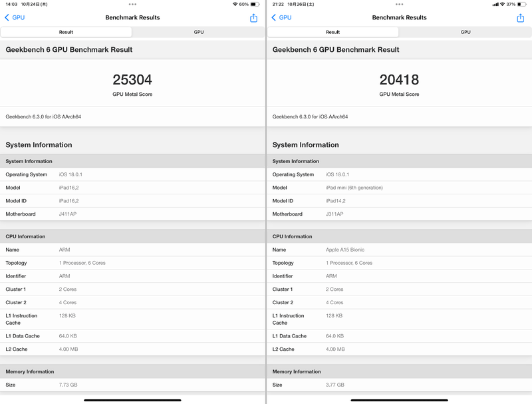Viewport: 532px width, 404px height.
Task: Click right panel's Operating System value iOS 18.0.1
Action: pyautogui.click(x=337, y=174)
